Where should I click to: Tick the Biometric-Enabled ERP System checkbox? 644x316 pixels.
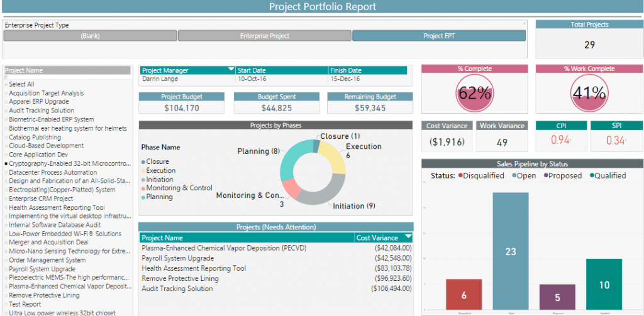click(6, 120)
